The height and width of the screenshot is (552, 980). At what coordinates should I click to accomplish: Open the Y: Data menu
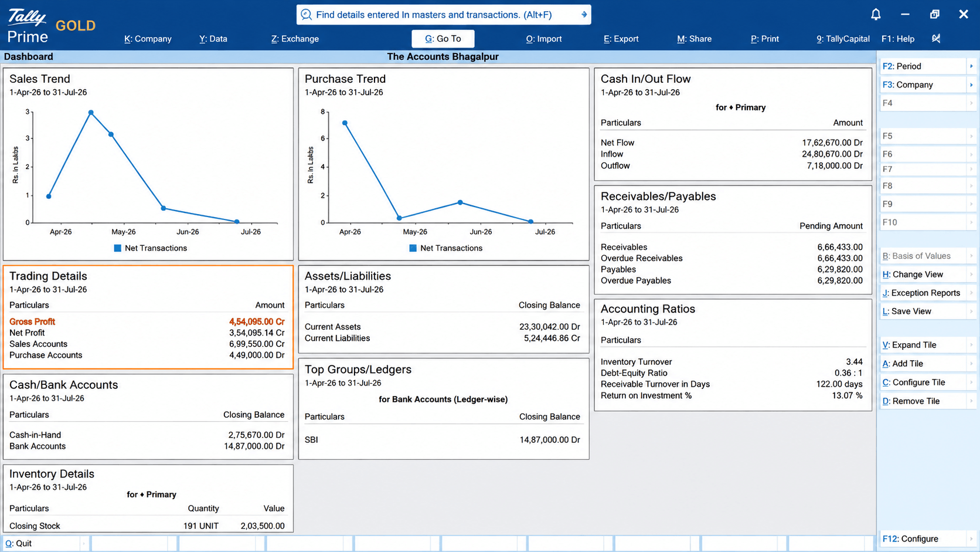click(213, 39)
